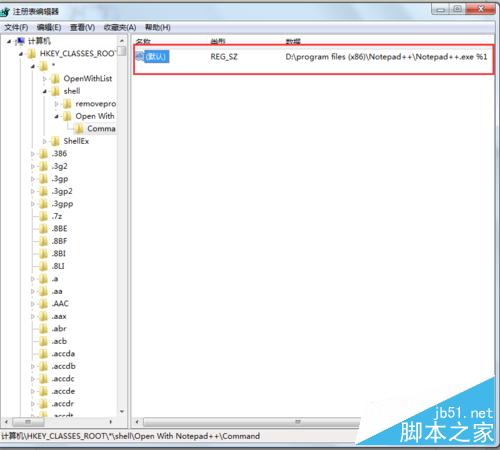Collapse the * key arrow
This screenshot has width=500, height=450.
point(33,66)
